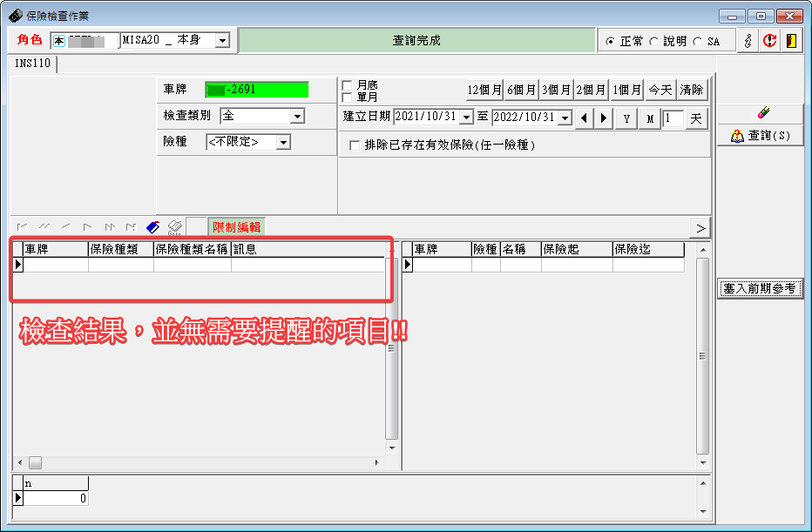Open the 檢查類別 dropdown
This screenshot has width=812, height=532.
click(x=297, y=116)
